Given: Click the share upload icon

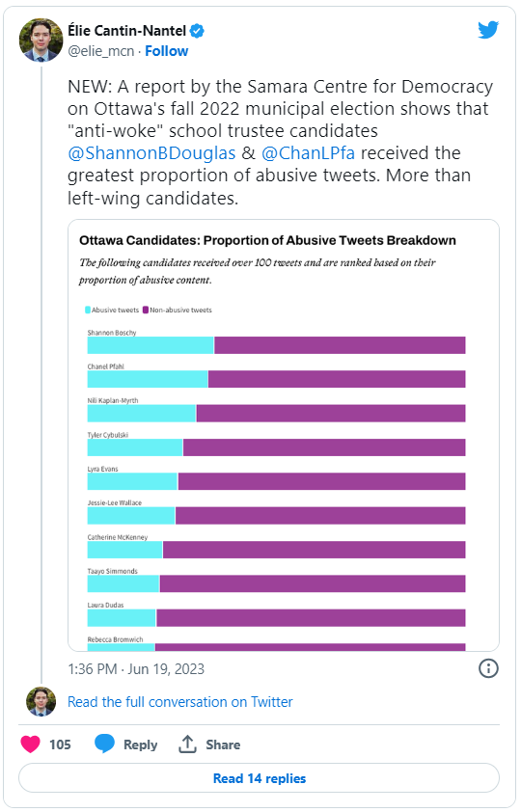Looking at the screenshot, I should tap(187, 744).
